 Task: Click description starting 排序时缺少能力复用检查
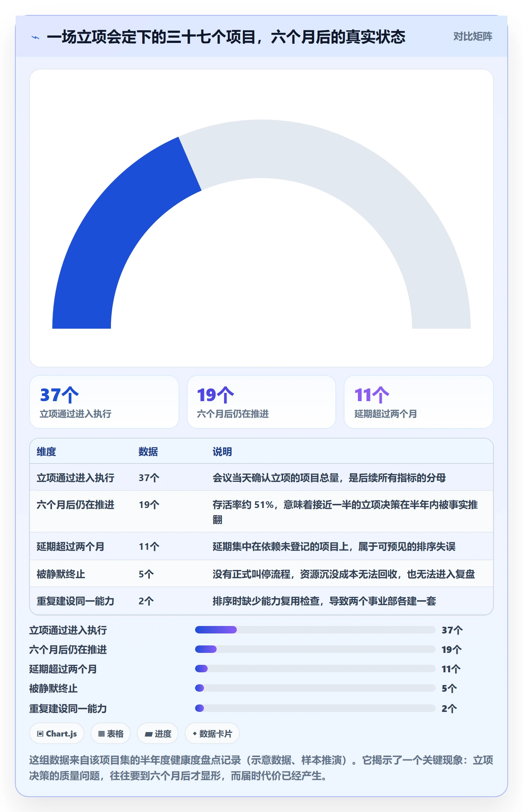click(x=324, y=601)
